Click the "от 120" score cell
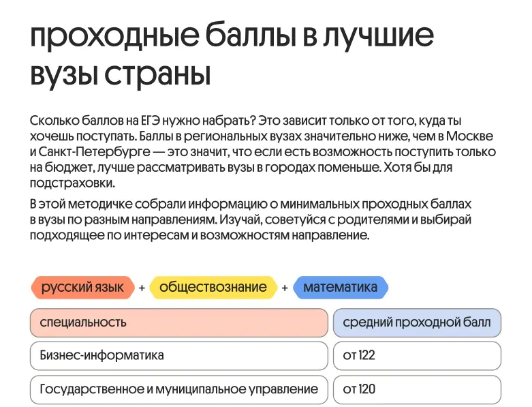Screen dimensions: 532x407 point(416,390)
